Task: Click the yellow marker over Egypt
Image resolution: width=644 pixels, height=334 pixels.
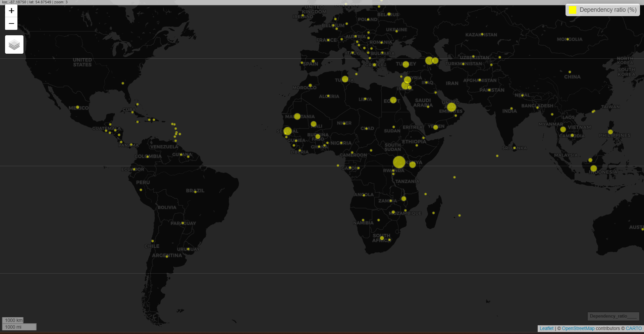Action: [x=393, y=100]
